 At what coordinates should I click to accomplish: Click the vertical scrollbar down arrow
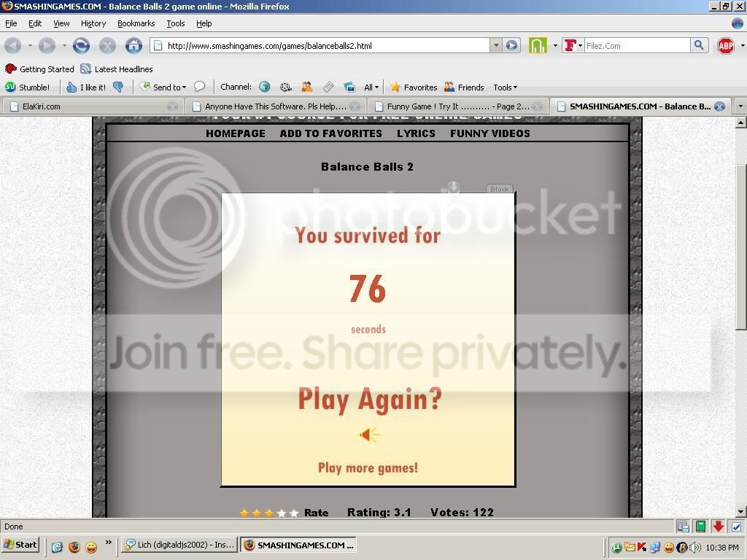[741, 512]
